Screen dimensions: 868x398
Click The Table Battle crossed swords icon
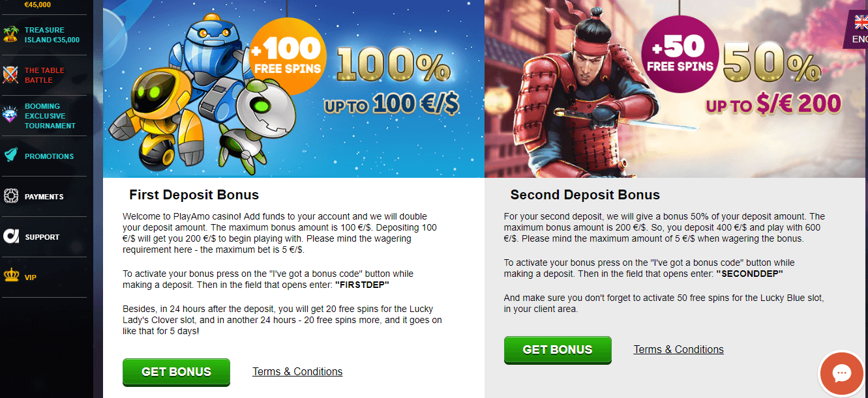[x=10, y=75]
